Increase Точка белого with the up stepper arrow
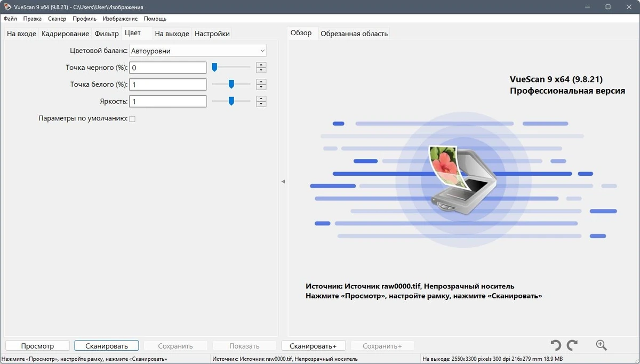Viewport: 640px width, 364px height. coord(261,82)
